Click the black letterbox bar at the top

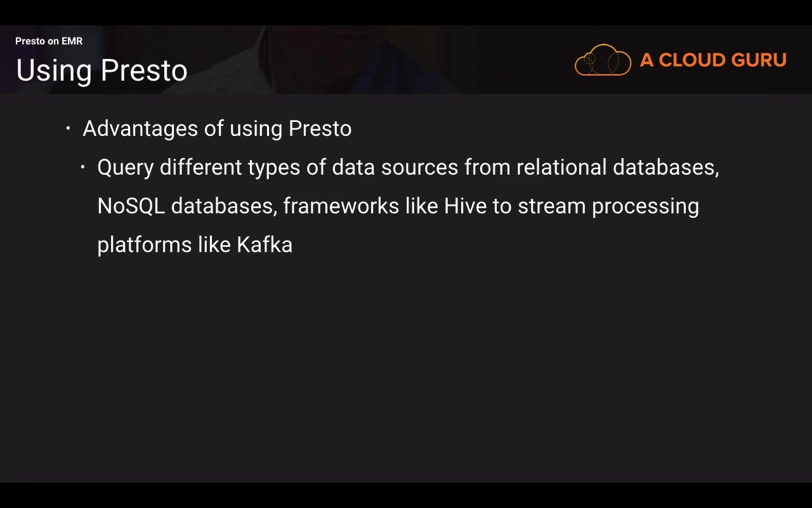[x=406, y=12]
